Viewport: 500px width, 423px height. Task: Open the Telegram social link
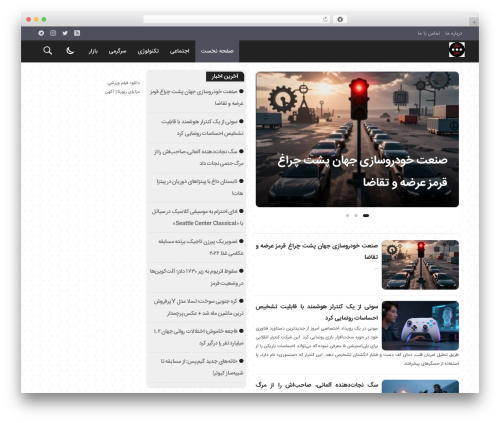point(41,33)
